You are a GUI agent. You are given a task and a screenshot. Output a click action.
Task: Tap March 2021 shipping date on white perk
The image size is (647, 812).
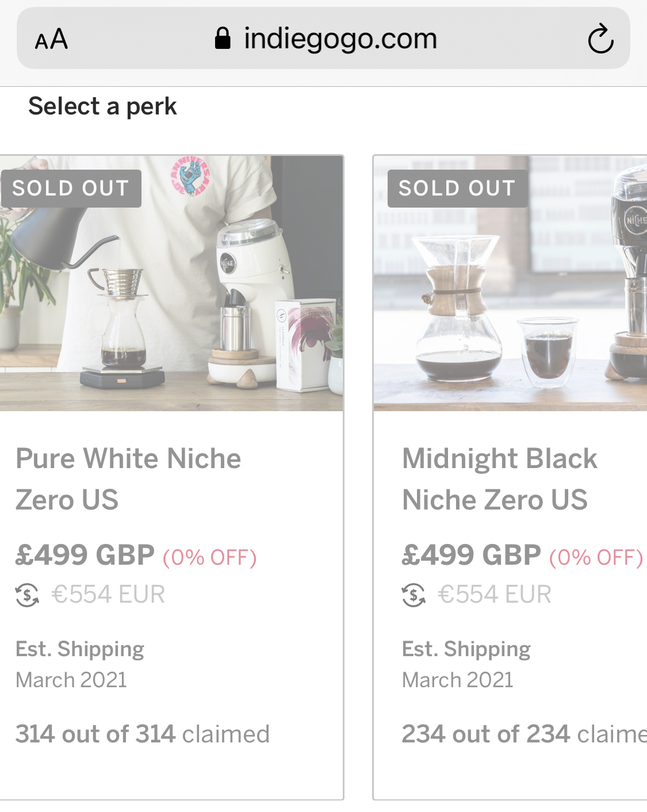[x=71, y=680]
